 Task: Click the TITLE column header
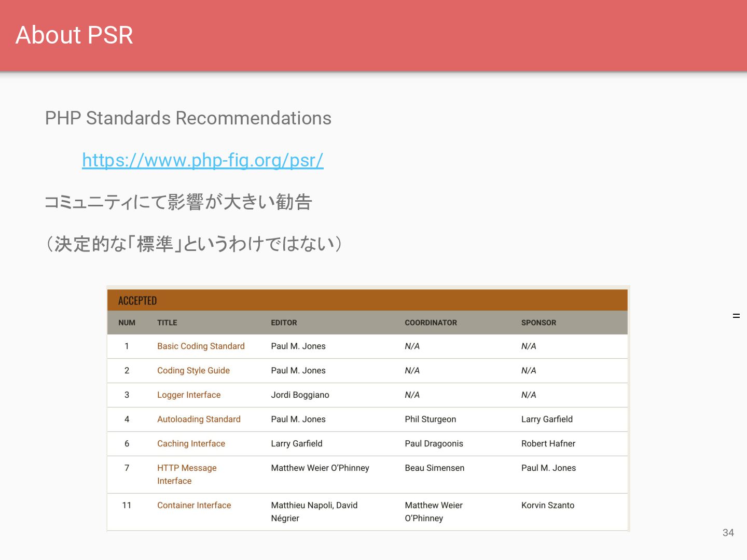(167, 323)
